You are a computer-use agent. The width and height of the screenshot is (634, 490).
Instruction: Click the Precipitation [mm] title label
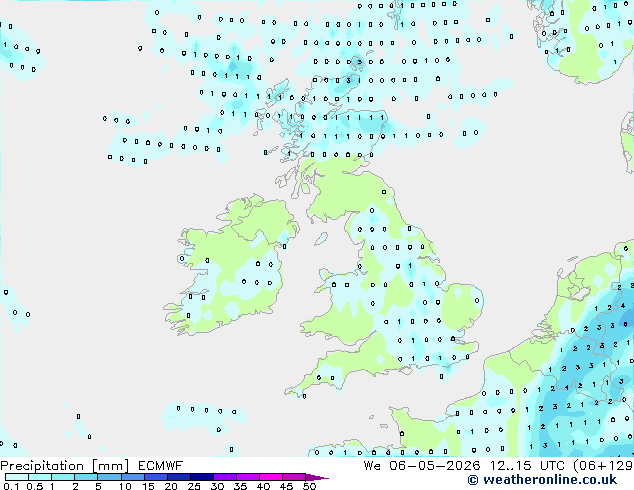click(x=64, y=466)
